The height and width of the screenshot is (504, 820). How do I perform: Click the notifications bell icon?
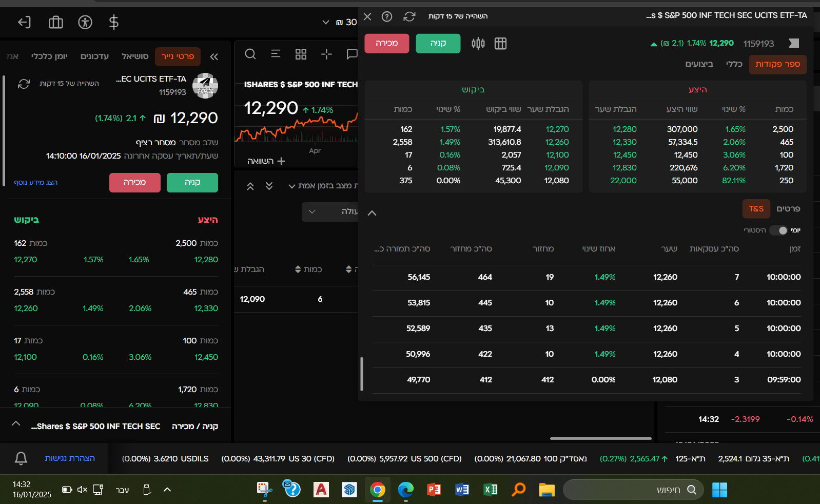[21, 458]
